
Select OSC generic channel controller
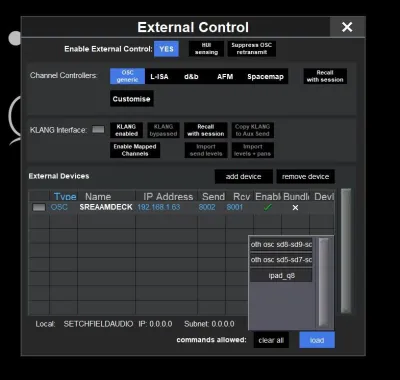click(x=127, y=76)
